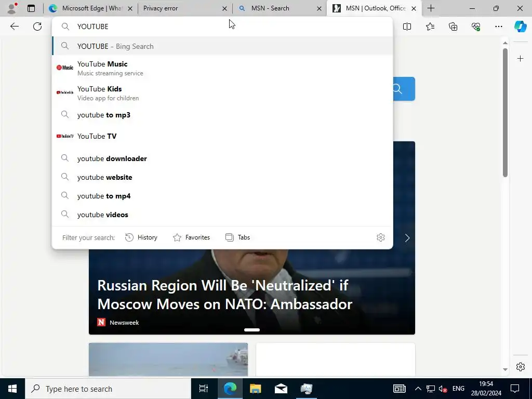Select youtube downloader suggestion
The image size is (532, 399).
(222, 158)
